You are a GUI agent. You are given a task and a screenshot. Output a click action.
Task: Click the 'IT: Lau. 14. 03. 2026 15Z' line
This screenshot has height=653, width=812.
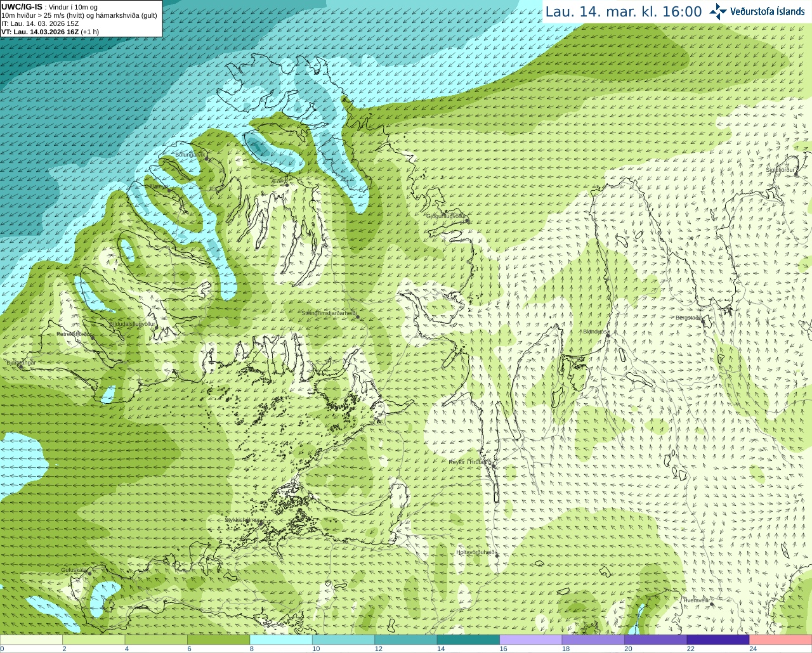click(40, 23)
